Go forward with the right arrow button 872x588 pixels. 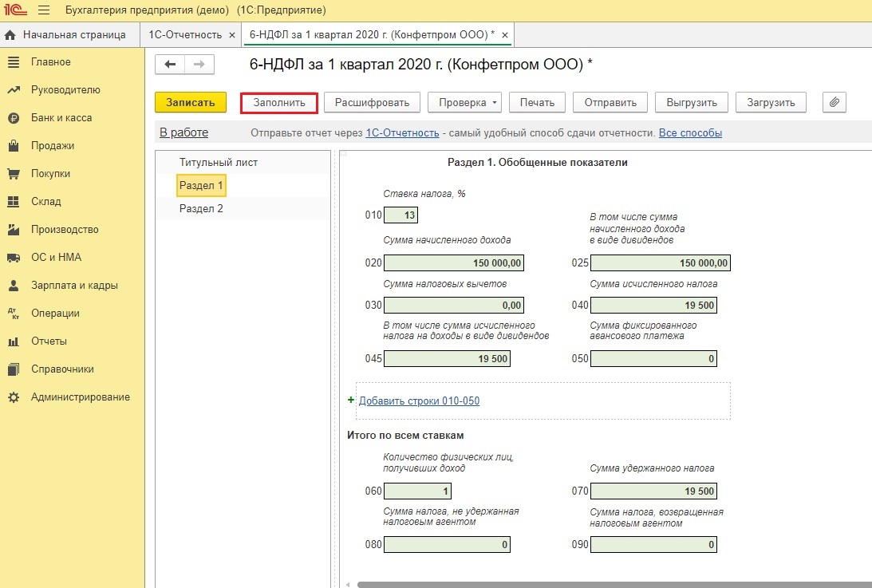(199, 65)
